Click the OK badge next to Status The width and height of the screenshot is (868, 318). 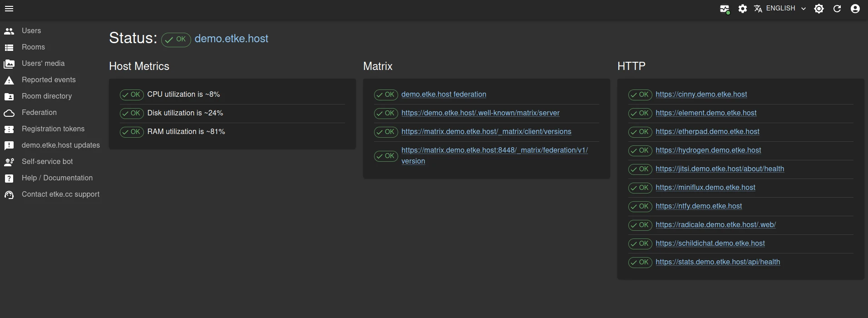click(176, 40)
